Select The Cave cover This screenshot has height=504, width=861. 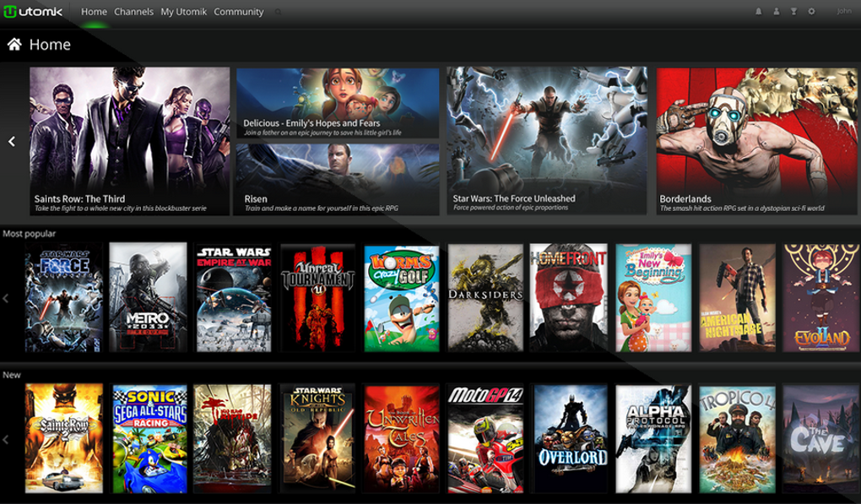[x=821, y=438]
